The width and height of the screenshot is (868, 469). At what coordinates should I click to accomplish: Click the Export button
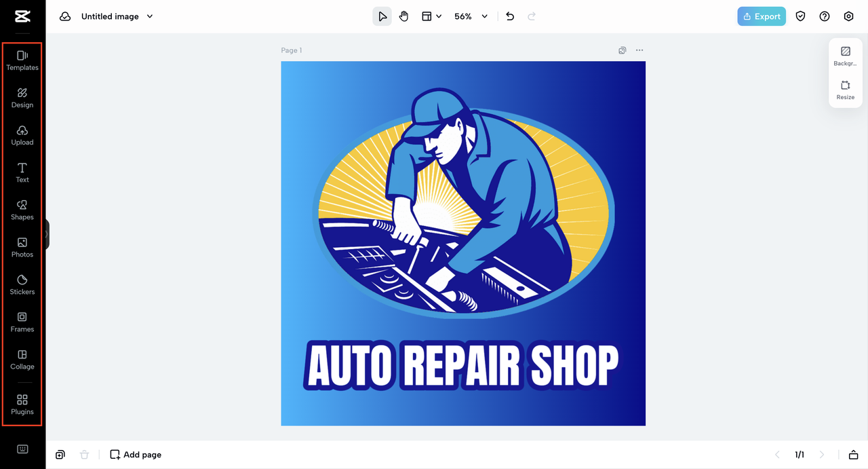[x=762, y=16]
